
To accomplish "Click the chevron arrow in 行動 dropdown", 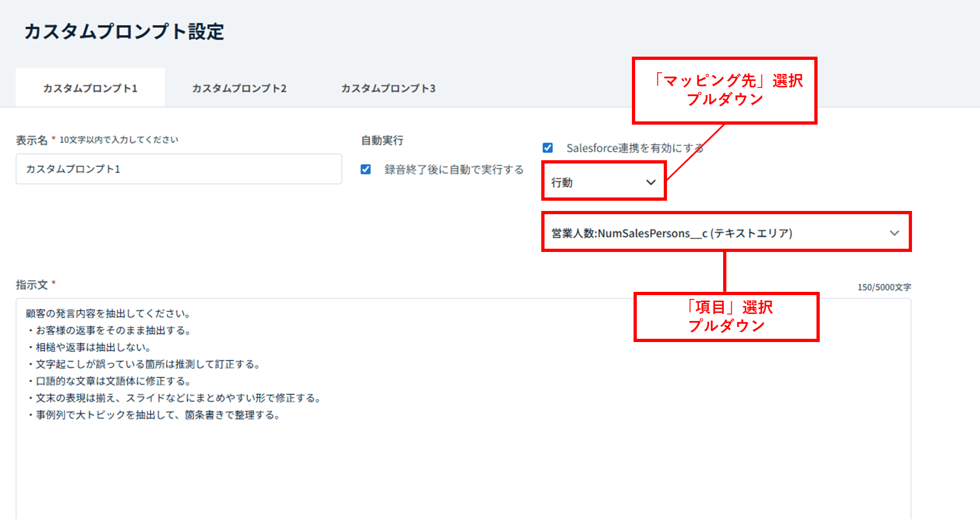I will coord(651,182).
